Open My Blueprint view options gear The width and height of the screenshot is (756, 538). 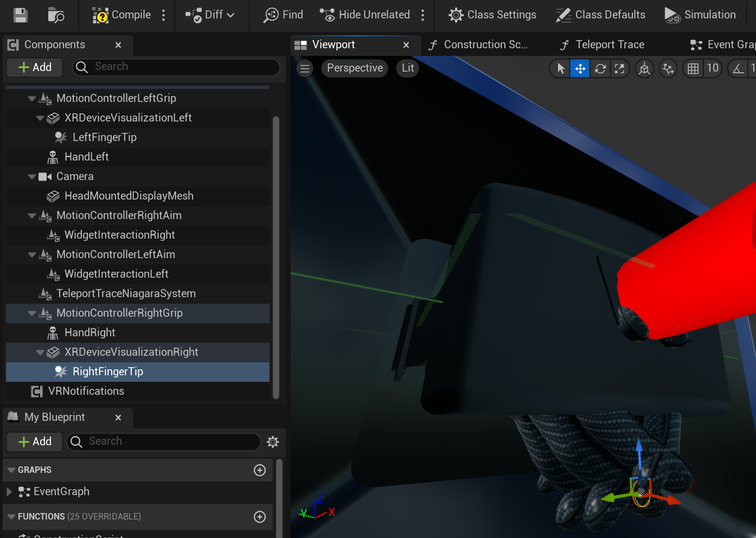pyautogui.click(x=273, y=442)
